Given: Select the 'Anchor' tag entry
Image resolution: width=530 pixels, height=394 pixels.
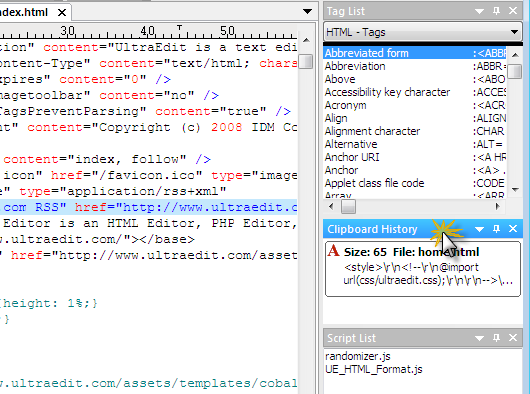Looking at the screenshot, I should point(415,170).
